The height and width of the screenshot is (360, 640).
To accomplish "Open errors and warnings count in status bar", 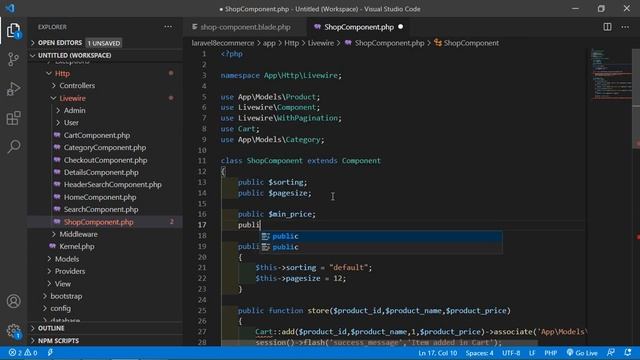I will (23, 353).
